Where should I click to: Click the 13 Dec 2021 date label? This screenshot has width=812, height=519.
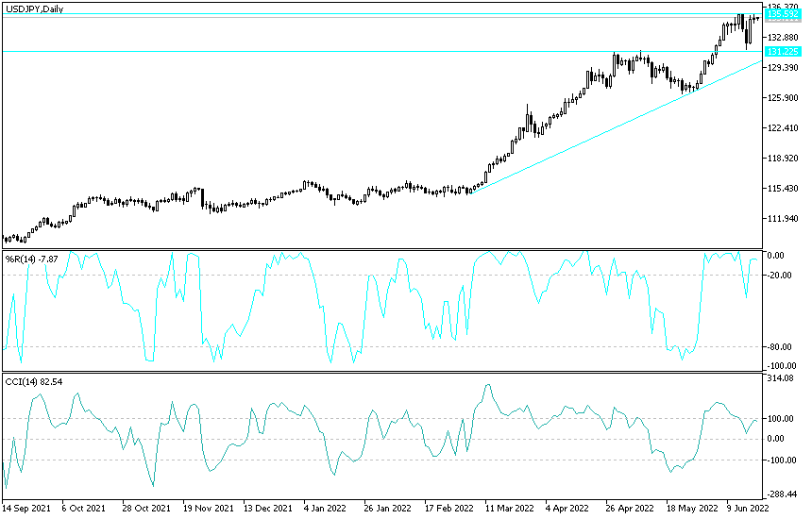point(268,508)
